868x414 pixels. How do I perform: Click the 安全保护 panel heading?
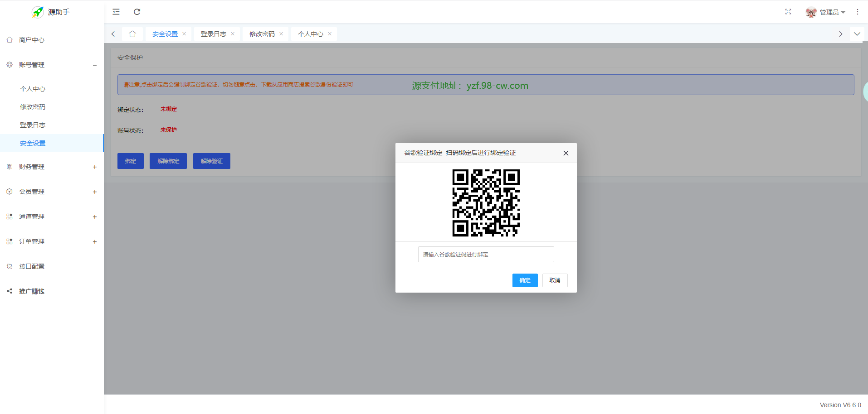[x=130, y=58]
